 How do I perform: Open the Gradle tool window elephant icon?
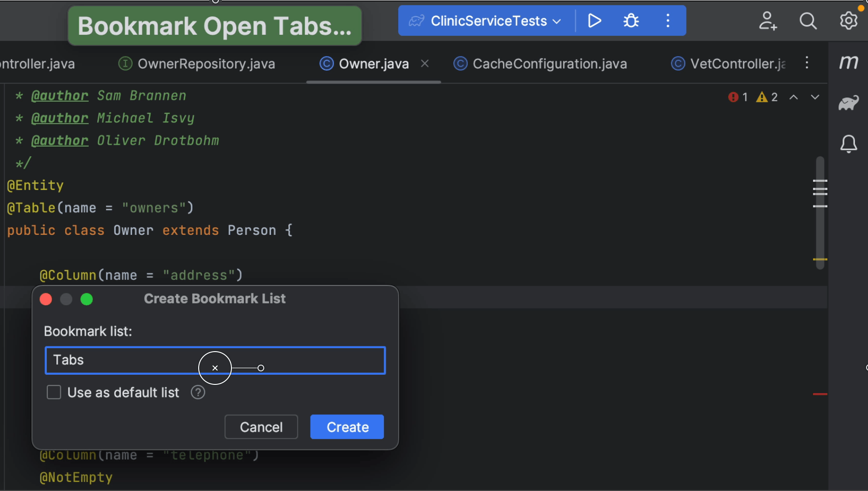tap(849, 102)
